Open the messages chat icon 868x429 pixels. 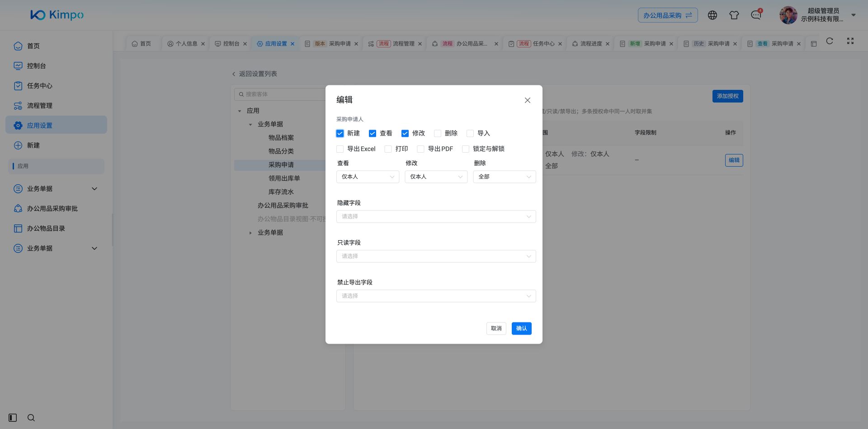point(756,15)
